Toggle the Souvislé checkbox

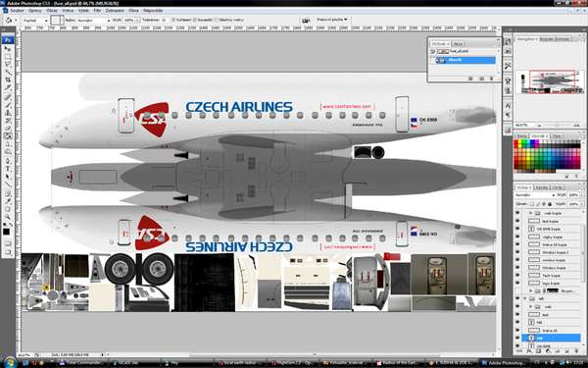click(195, 20)
